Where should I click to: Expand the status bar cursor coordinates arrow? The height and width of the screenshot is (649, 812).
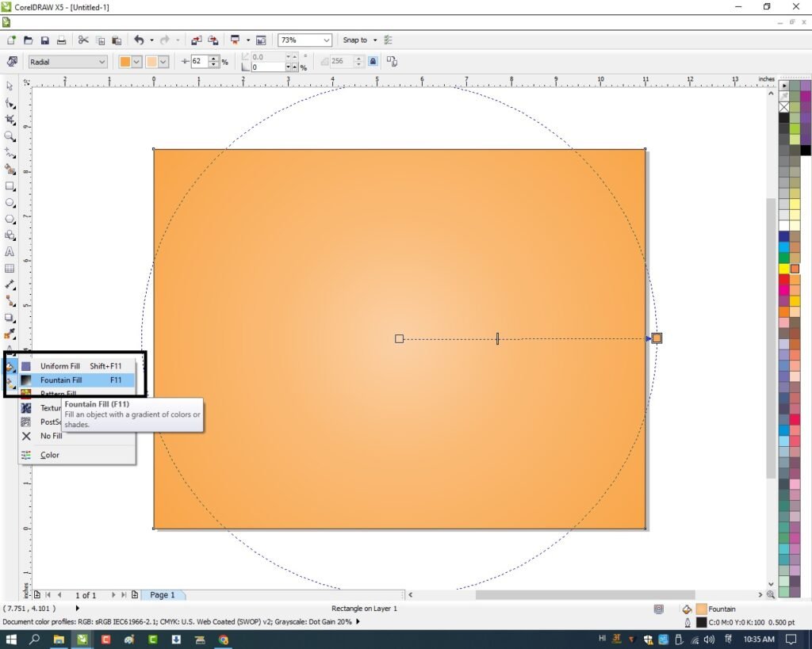click(77, 608)
